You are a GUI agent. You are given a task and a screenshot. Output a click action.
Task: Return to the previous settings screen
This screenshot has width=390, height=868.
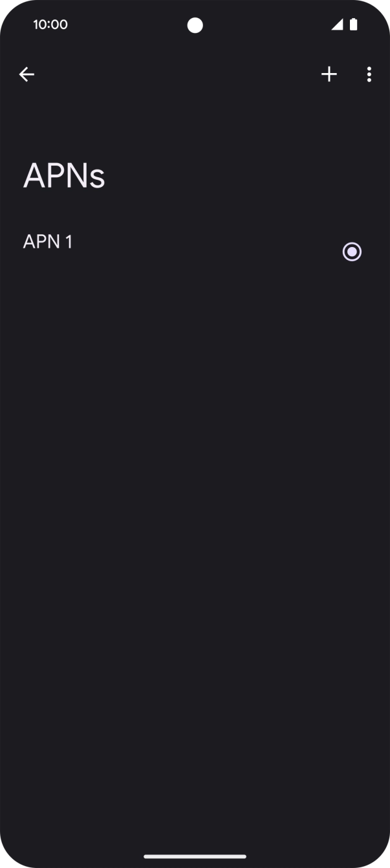(27, 74)
